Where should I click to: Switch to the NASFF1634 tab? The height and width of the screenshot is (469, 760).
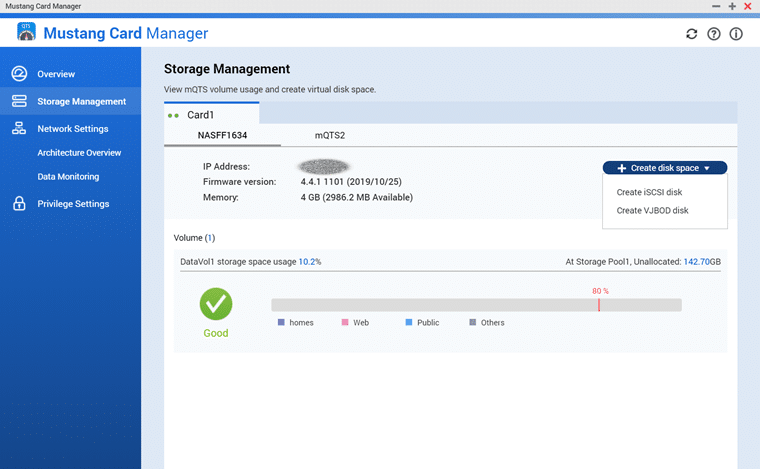click(222, 135)
